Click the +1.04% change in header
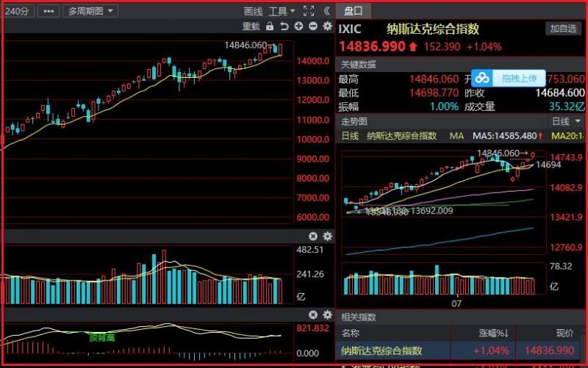The image size is (588, 368). [x=484, y=47]
